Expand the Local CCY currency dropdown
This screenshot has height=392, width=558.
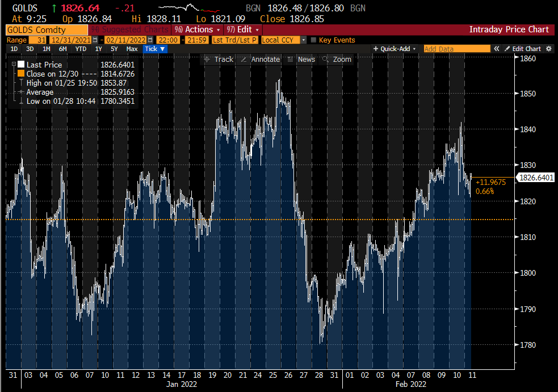pos(304,40)
